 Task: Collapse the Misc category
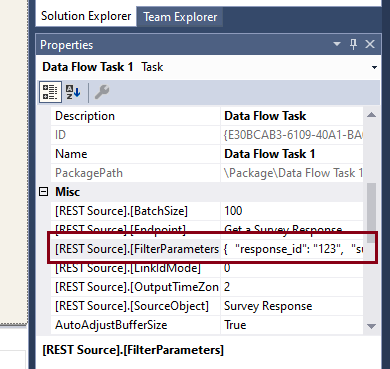point(44,192)
